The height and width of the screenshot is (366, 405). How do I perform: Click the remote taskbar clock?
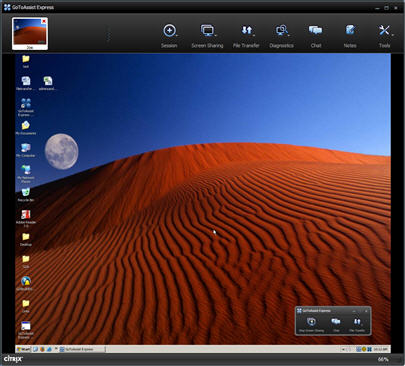coord(380,349)
